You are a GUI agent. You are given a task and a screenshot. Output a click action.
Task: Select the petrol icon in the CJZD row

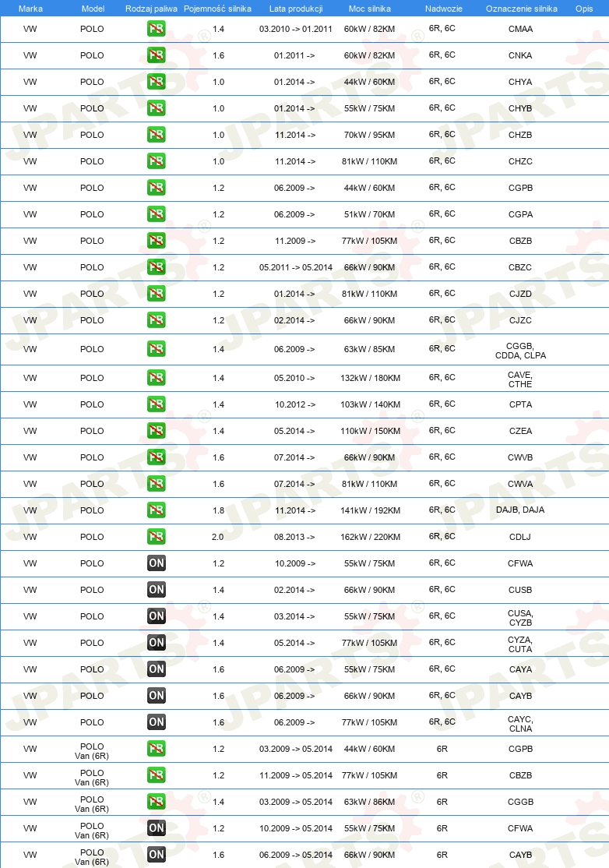157,294
